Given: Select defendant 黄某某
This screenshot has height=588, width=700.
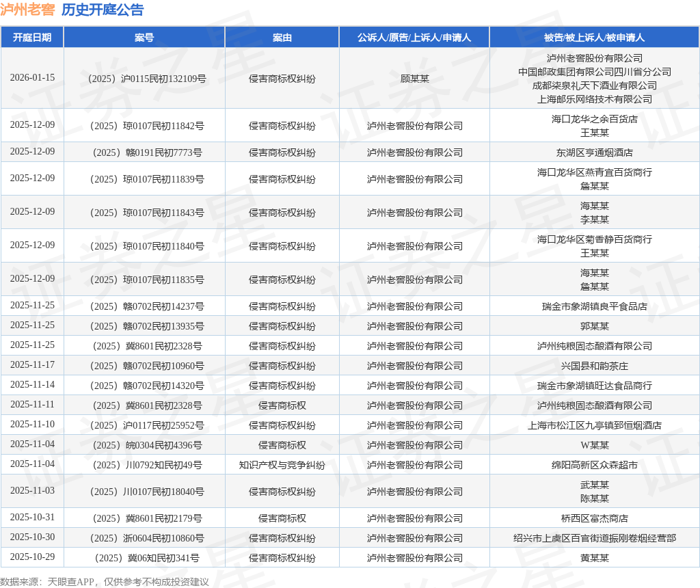Looking at the screenshot, I should pyautogui.click(x=595, y=558).
